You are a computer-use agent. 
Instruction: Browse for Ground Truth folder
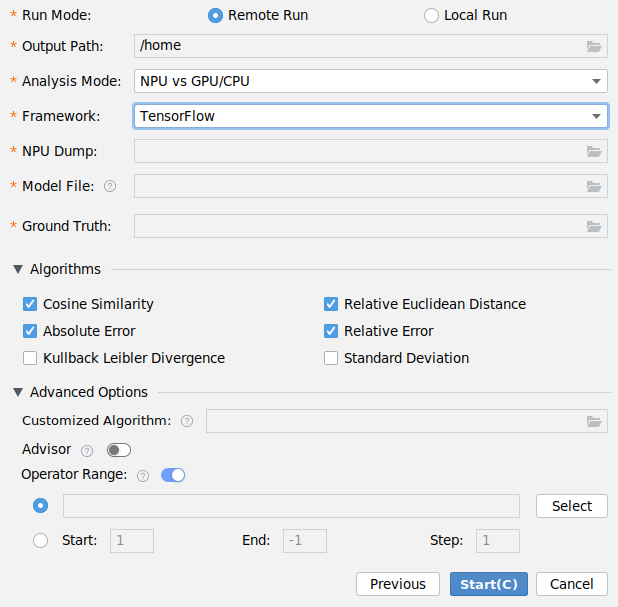pyautogui.click(x=594, y=226)
